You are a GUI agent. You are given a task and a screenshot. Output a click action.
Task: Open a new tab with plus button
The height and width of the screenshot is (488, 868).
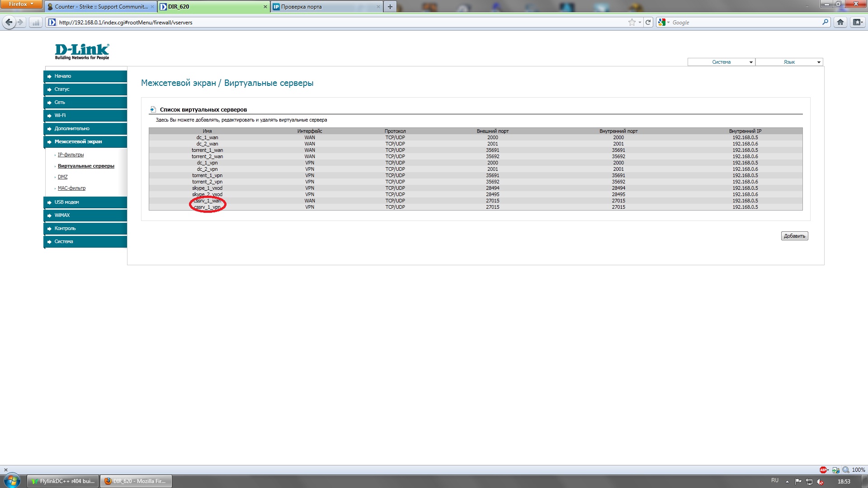pyautogui.click(x=390, y=6)
